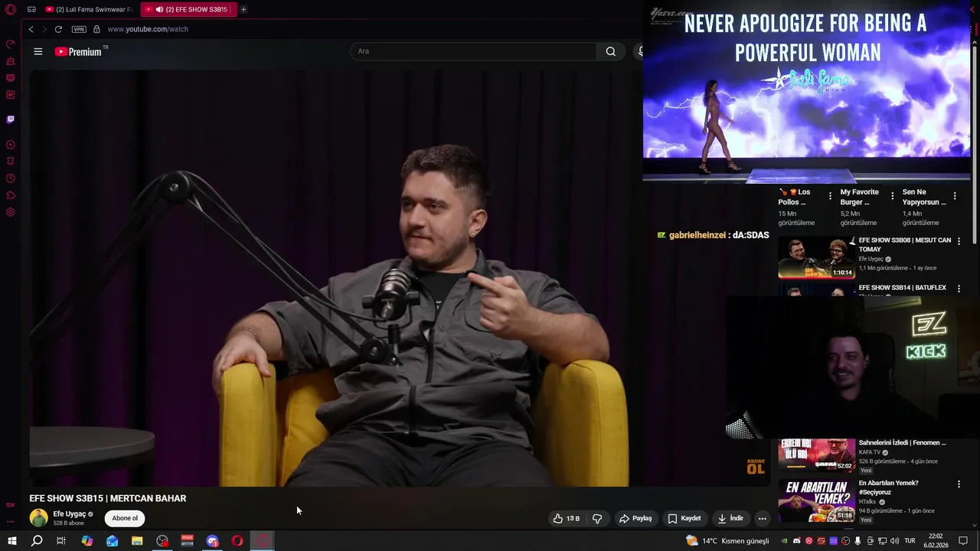Image resolution: width=980 pixels, height=551 pixels.
Task: Open options for Sen Ne Yapıyorsun video
Action: (x=954, y=196)
